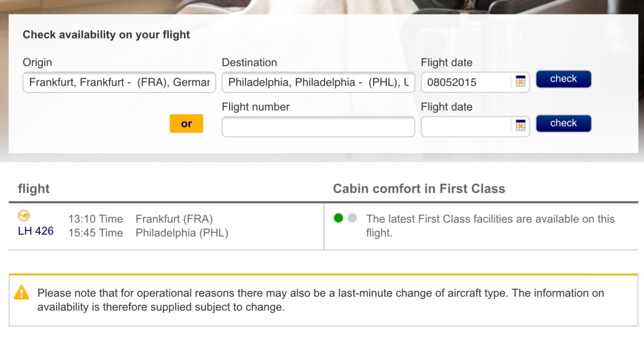644x351 pixels.
Task: Click the "Cabin comfort in First Class" header
Action: pos(419,189)
